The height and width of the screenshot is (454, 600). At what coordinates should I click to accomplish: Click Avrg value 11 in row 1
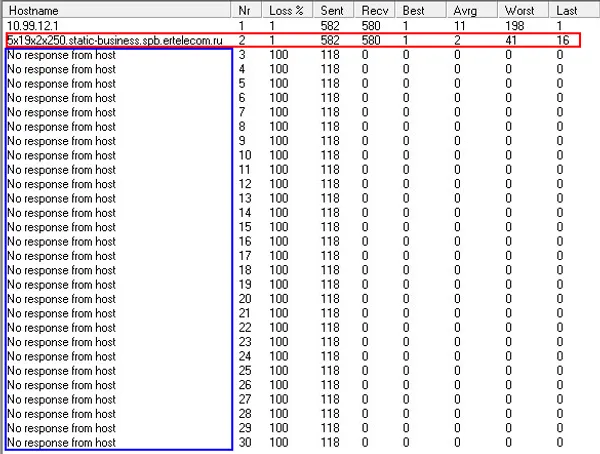(460, 26)
